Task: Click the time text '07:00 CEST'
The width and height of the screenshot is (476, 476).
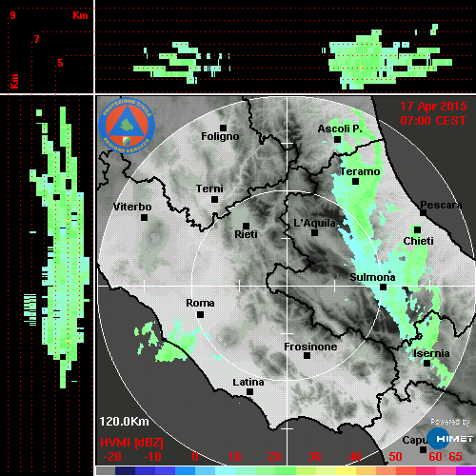Action: pos(433,121)
